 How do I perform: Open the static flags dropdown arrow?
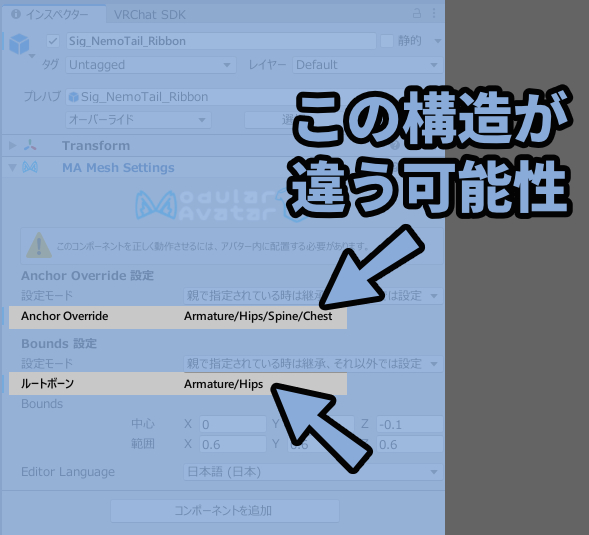point(438,41)
